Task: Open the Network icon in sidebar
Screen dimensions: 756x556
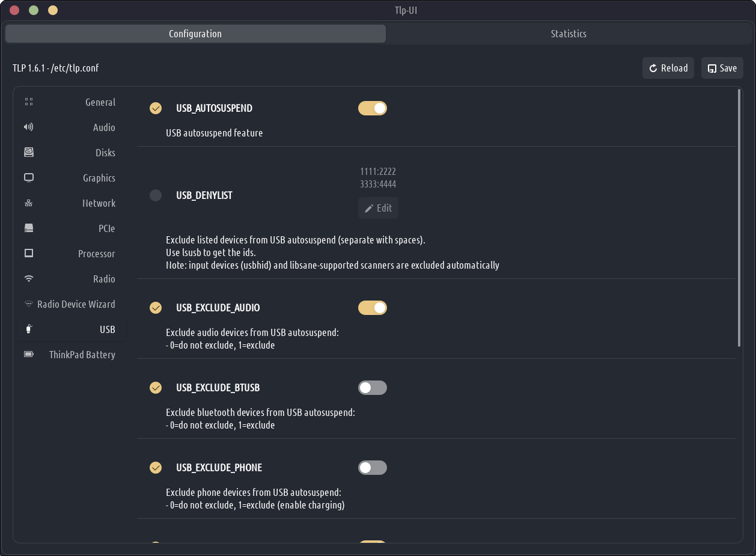Action: click(x=29, y=203)
